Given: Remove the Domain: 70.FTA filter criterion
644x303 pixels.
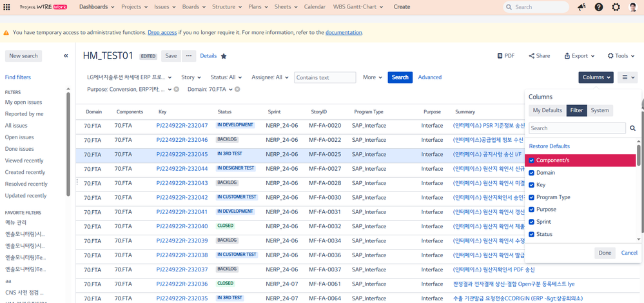Looking at the screenshot, I should pyautogui.click(x=237, y=90).
